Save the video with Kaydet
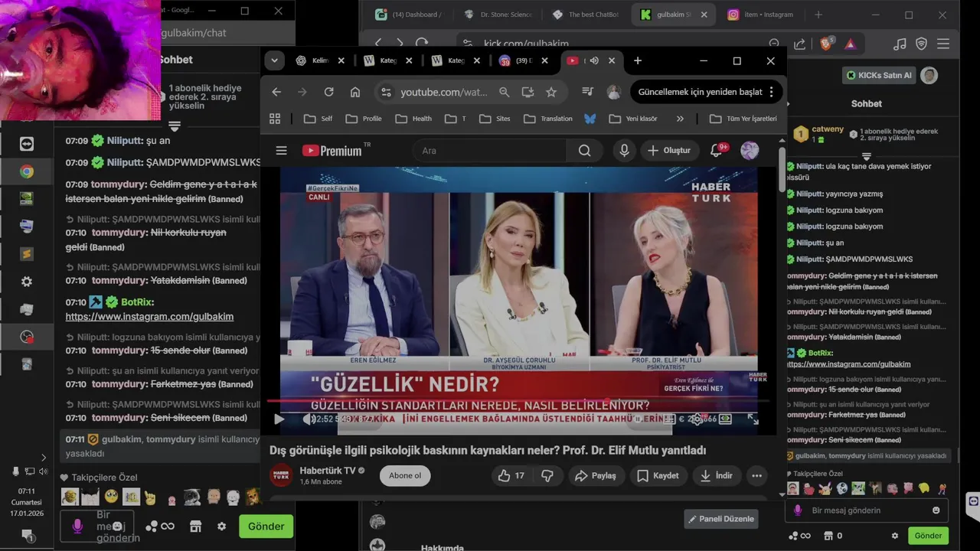 click(x=658, y=475)
